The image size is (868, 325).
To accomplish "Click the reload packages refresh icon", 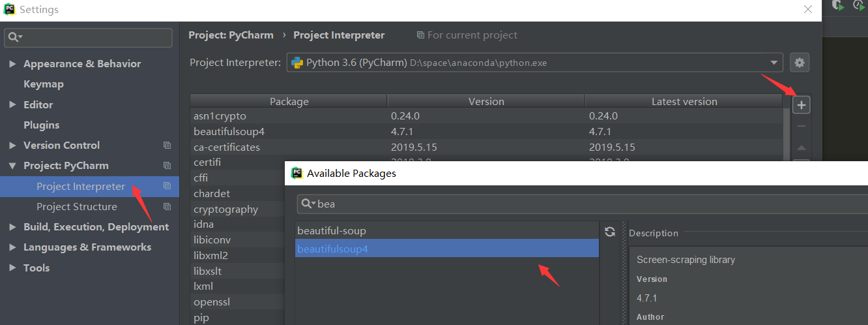I will (610, 232).
